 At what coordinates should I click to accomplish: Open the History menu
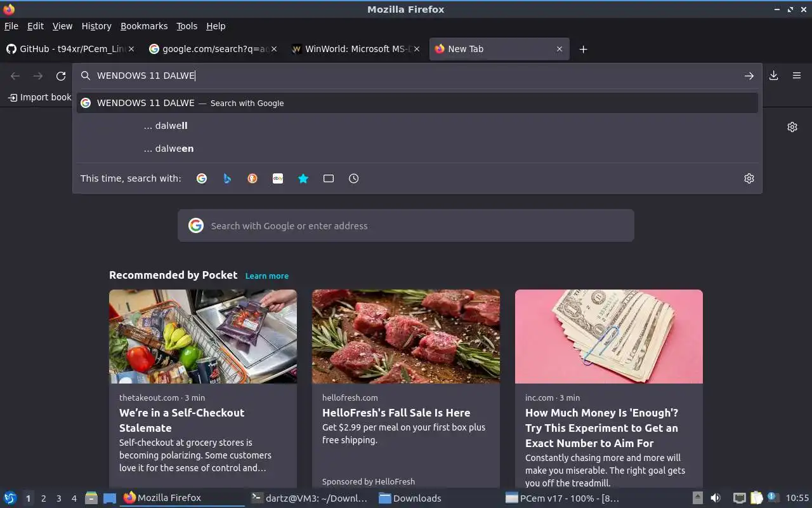pos(96,26)
